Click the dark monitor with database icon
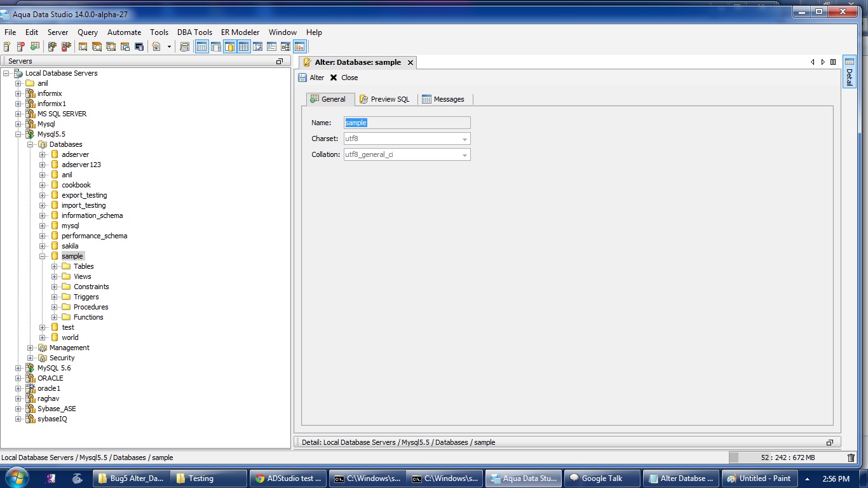Screen dimensions: 868x488 (139, 46)
